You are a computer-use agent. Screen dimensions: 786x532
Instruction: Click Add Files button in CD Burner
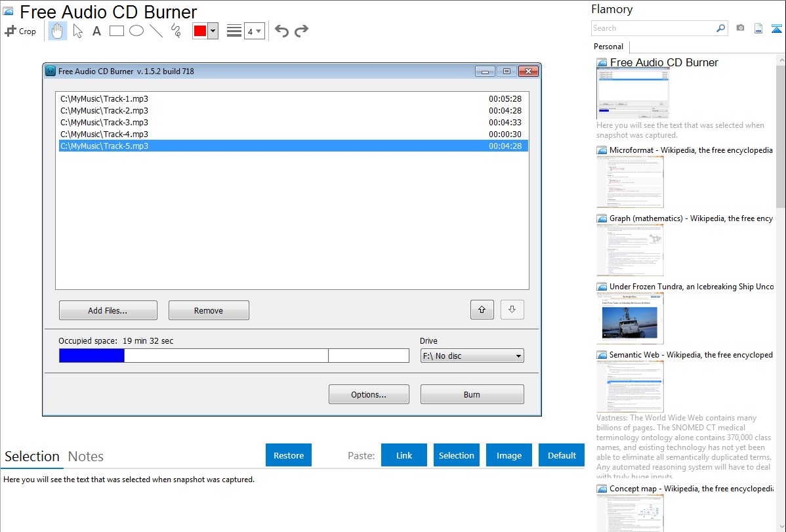click(x=108, y=310)
